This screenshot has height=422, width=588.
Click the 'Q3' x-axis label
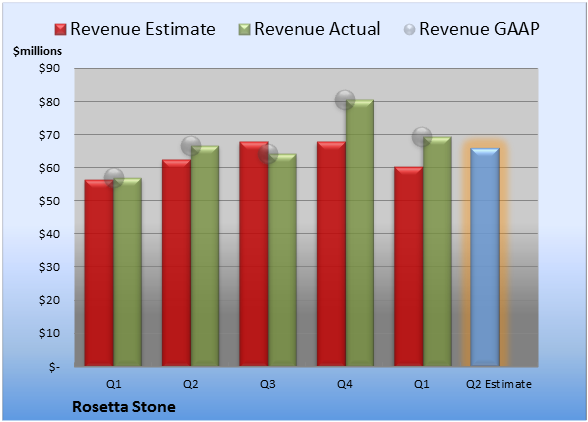tap(268, 384)
